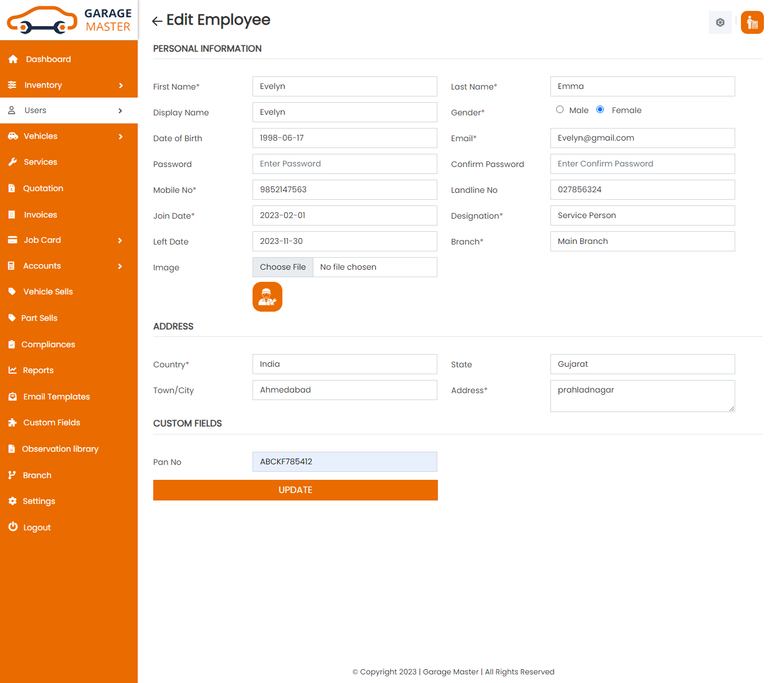The width and height of the screenshot is (784, 683).
Task: Expand the Inventory submenu chevron
Action: tap(121, 86)
